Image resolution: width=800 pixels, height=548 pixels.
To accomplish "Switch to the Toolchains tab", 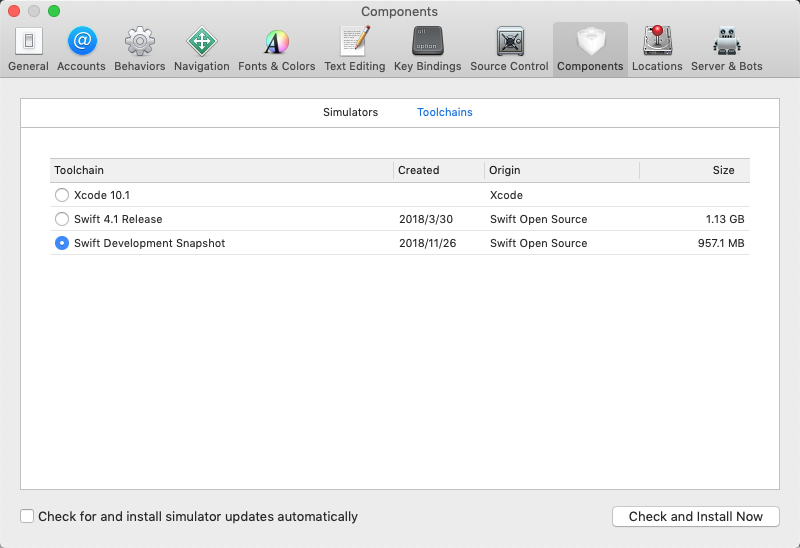I will point(445,112).
